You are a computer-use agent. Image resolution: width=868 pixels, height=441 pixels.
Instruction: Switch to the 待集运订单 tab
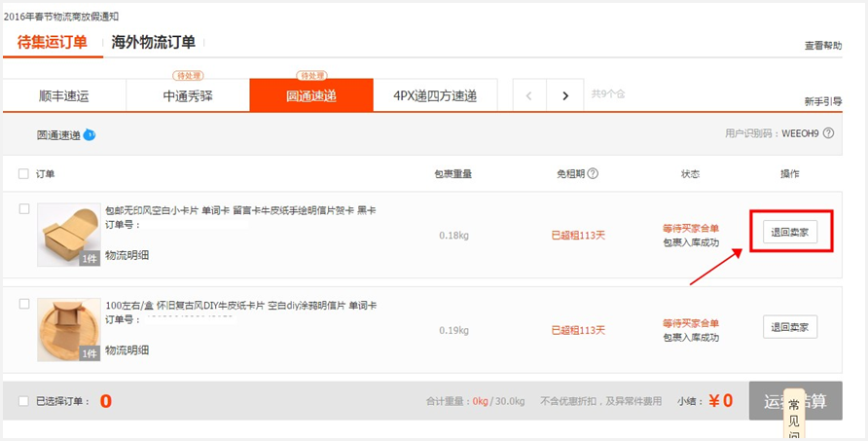tap(53, 42)
